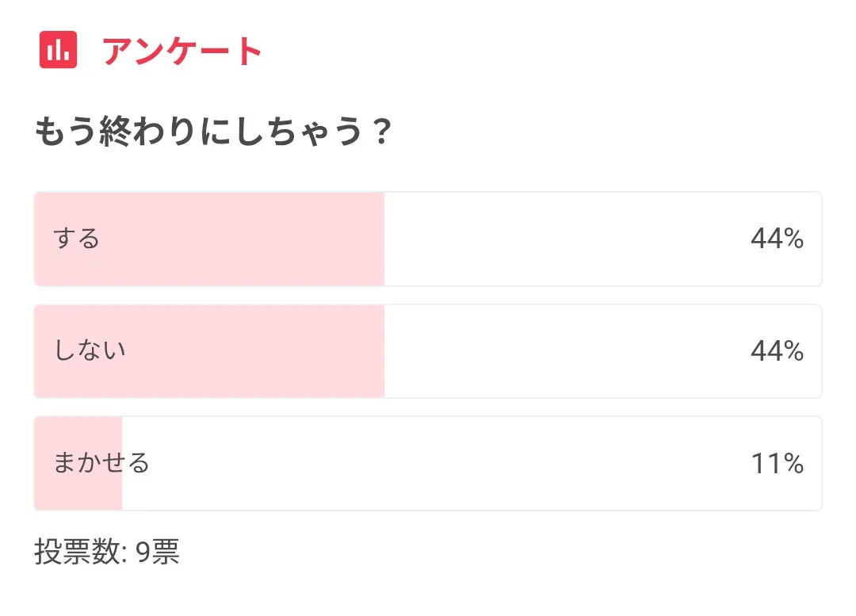856x616 pixels.
Task: Vote for the する poll option
Action: (427, 239)
